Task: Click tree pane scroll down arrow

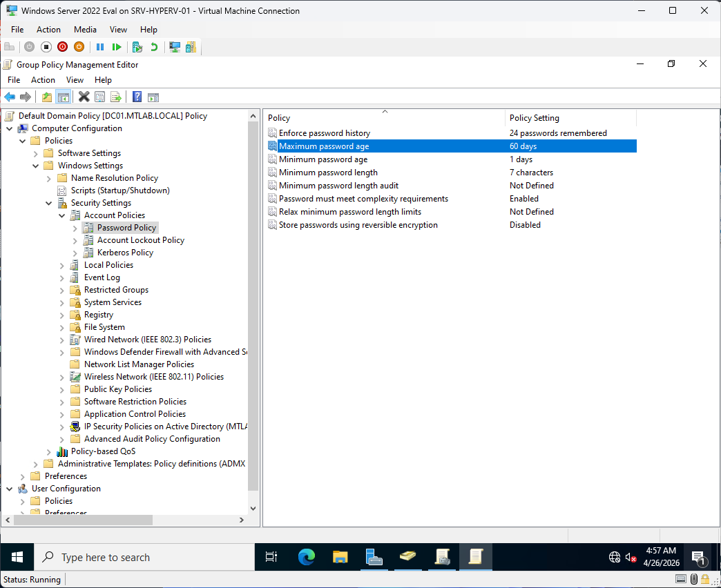Action: pos(253,509)
